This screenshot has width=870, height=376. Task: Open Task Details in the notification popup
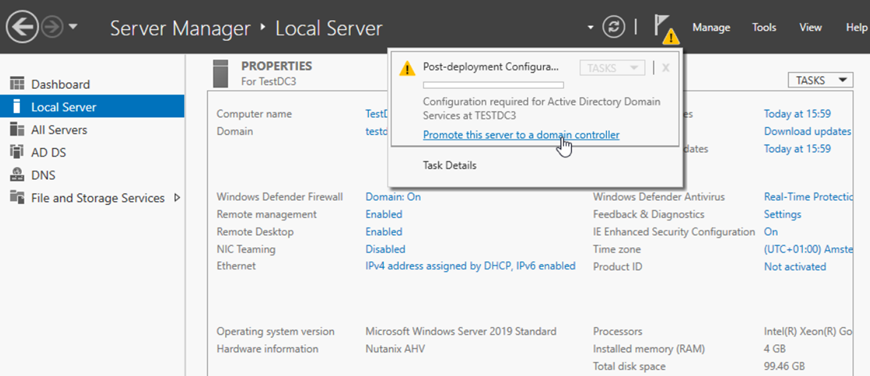tap(449, 165)
